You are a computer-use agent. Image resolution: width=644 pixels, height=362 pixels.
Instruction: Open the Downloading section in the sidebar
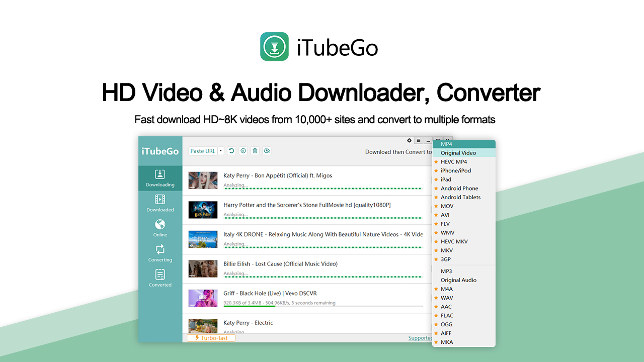[x=160, y=178]
